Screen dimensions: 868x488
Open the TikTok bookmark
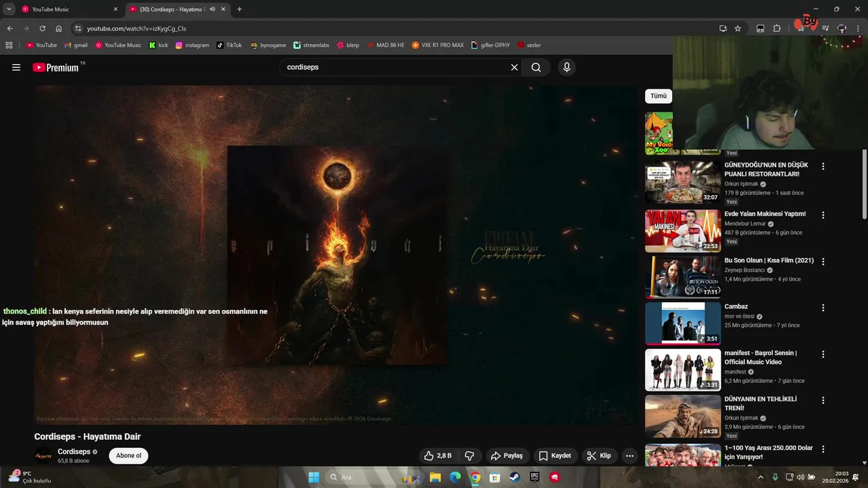click(x=229, y=45)
